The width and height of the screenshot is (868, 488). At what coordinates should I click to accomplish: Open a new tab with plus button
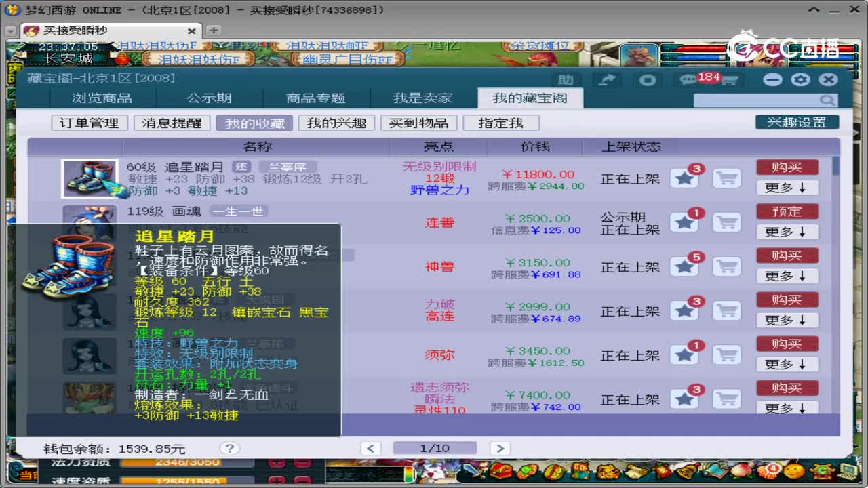click(x=213, y=30)
